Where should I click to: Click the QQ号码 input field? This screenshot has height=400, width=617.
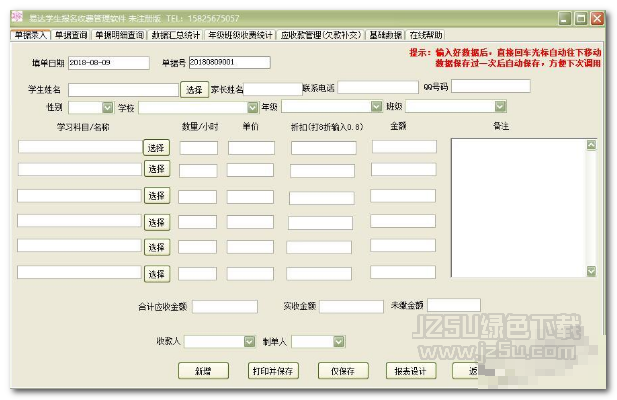[x=491, y=86]
